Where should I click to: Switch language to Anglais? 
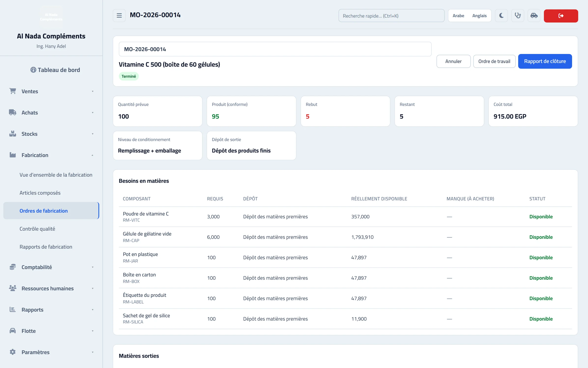479,16
